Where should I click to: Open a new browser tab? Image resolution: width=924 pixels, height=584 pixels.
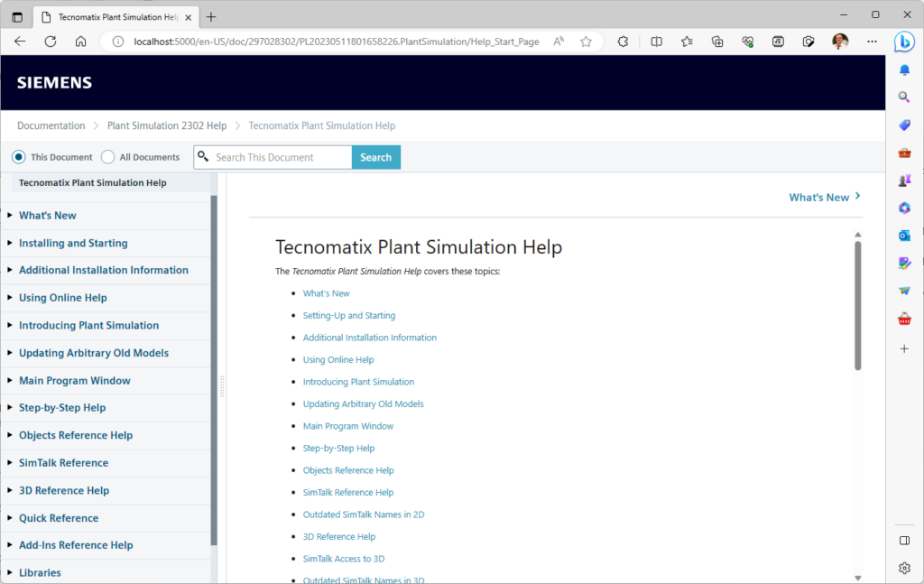[211, 16]
